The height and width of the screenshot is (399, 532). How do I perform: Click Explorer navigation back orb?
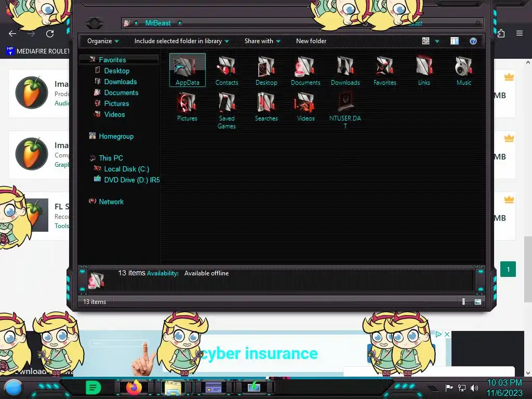pyautogui.click(x=95, y=23)
